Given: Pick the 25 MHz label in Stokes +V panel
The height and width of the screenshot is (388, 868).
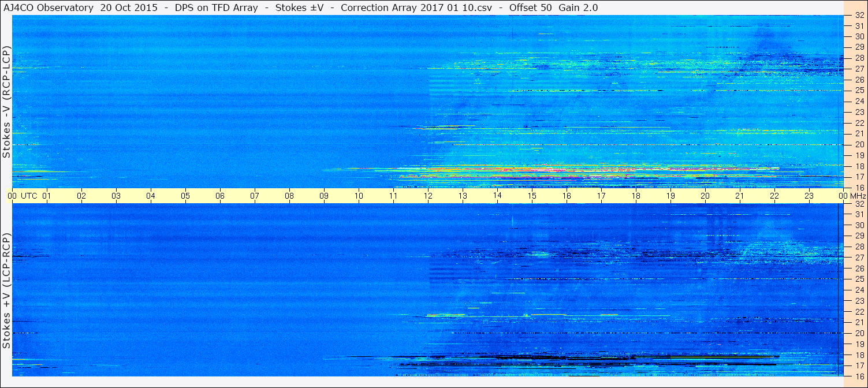Looking at the screenshot, I should pos(859,279).
